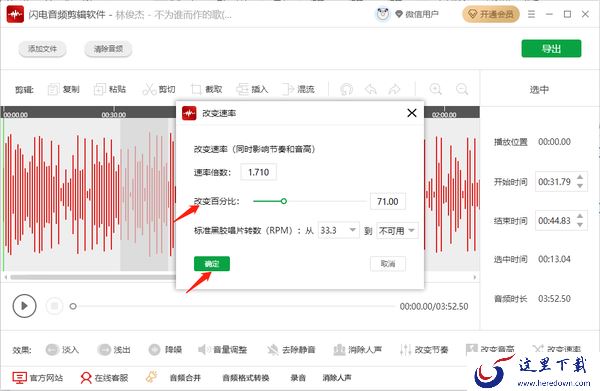Viewport: 600px width, 391px height.
Task: Click the scrollbar right arrow under waveform
Action: point(474,277)
